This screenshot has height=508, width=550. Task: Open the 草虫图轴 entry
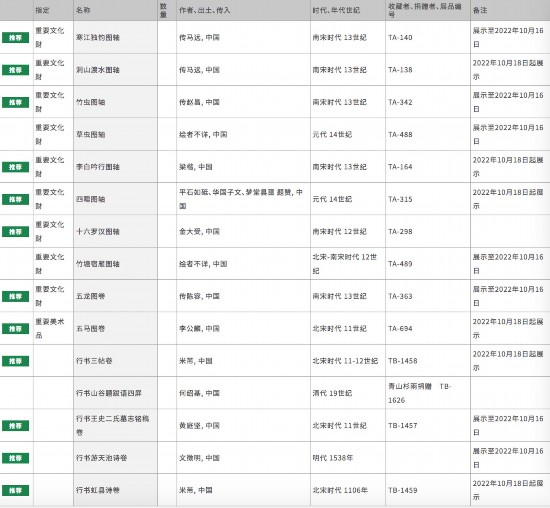pos(90,135)
